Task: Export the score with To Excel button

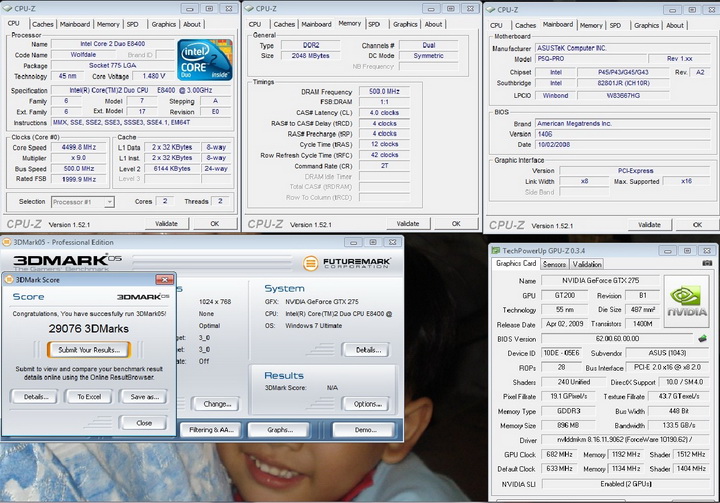Action: [x=89, y=396]
